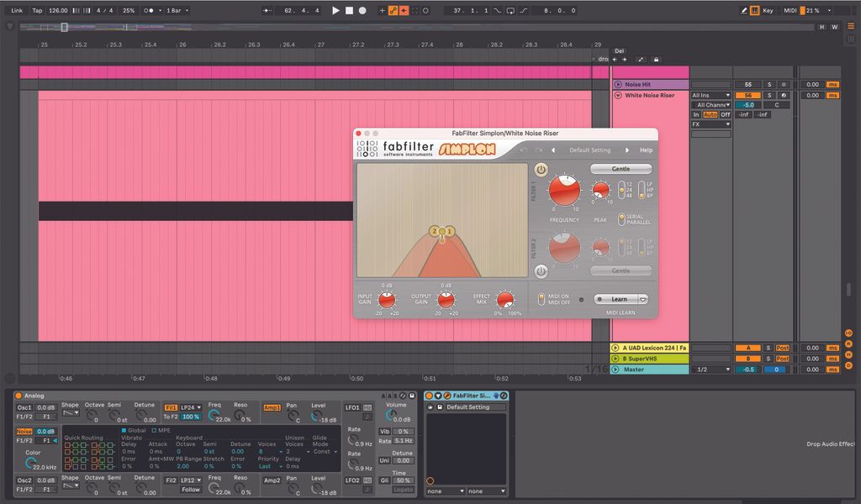Click the Tap tempo button
This screenshot has width=861, height=504.
[x=37, y=10]
